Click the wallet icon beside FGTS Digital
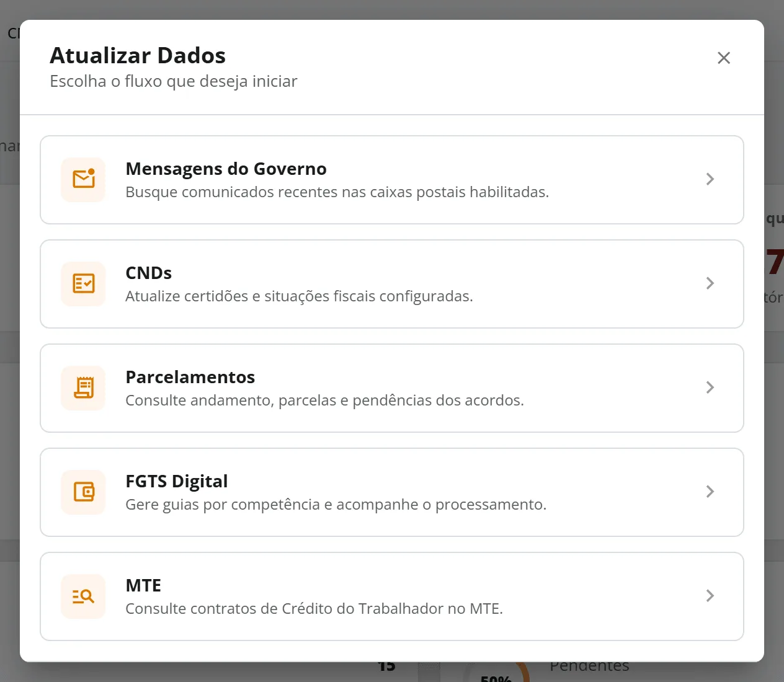 (x=84, y=492)
